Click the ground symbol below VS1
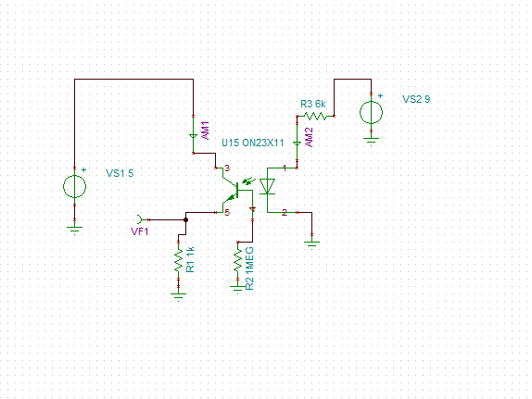Screen dimensions: 532x399 (75, 231)
